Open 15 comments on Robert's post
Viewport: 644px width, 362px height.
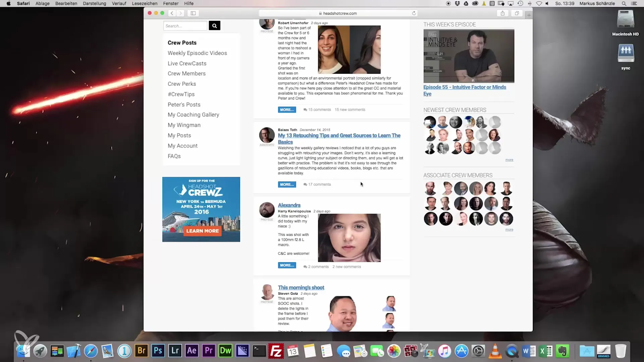[317, 110]
